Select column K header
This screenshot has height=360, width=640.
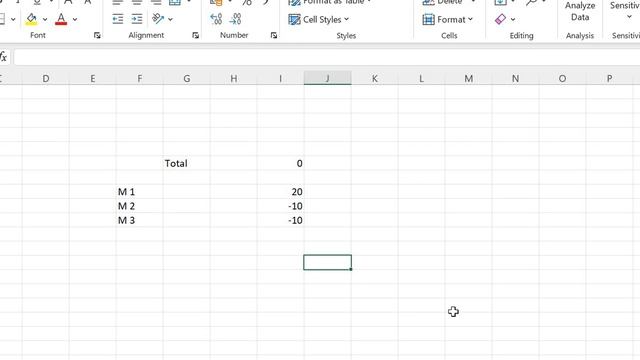click(374, 78)
